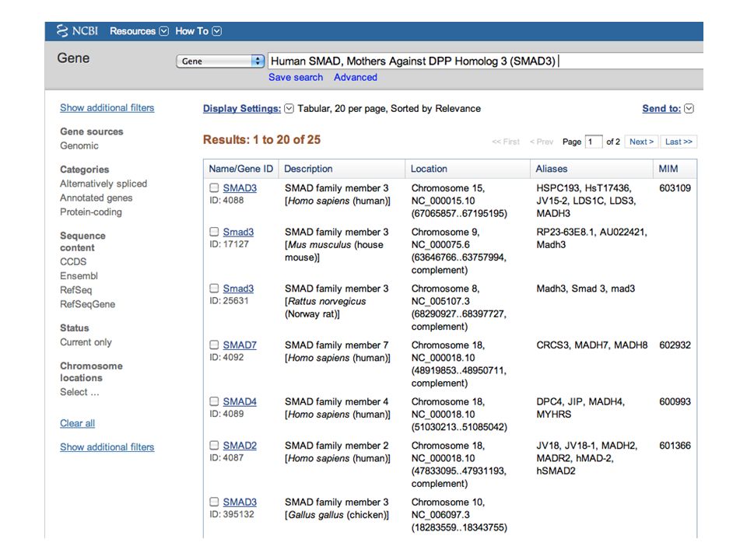Filter by Alternatively spliced category
747x560 pixels.
(103, 184)
